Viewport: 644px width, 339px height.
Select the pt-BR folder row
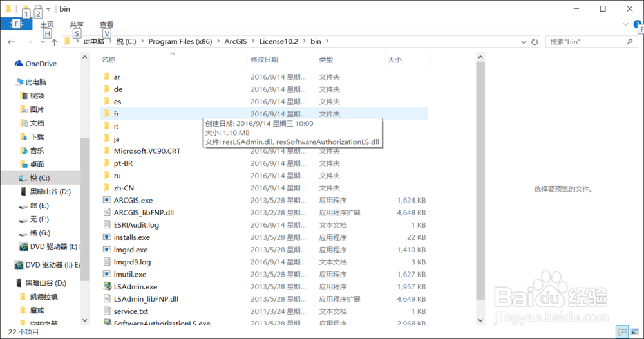[264, 163]
